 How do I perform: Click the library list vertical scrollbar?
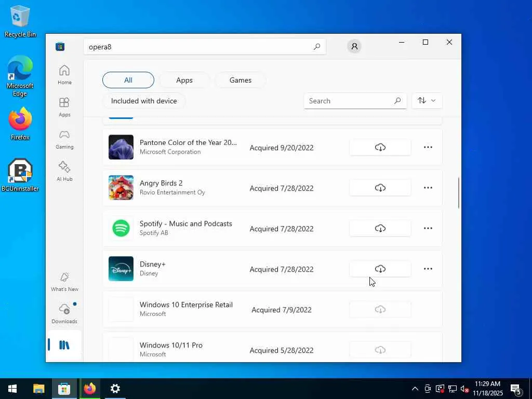(x=459, y=193)
